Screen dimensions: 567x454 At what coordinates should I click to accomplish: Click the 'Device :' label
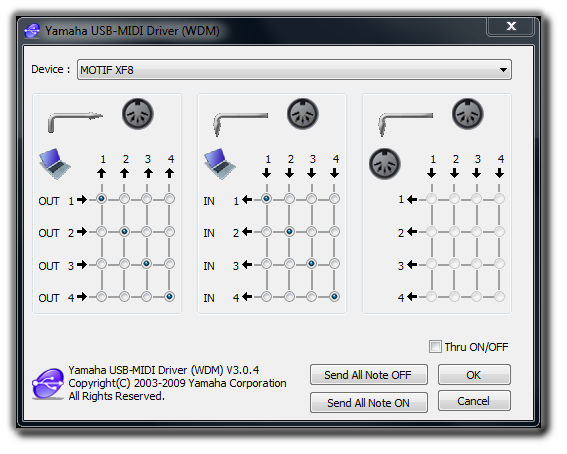(51, 69)
